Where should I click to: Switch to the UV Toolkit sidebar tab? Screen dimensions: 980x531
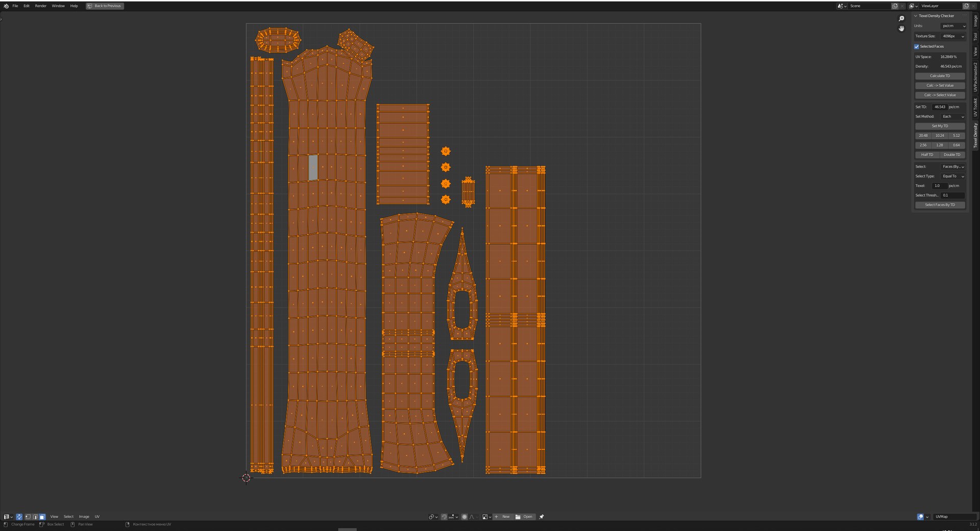point(975,108)
